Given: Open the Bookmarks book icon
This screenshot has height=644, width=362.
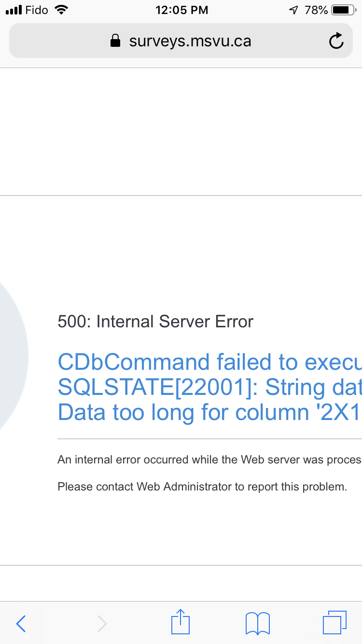Looking at the screenshot, I should tap(258, 623).
